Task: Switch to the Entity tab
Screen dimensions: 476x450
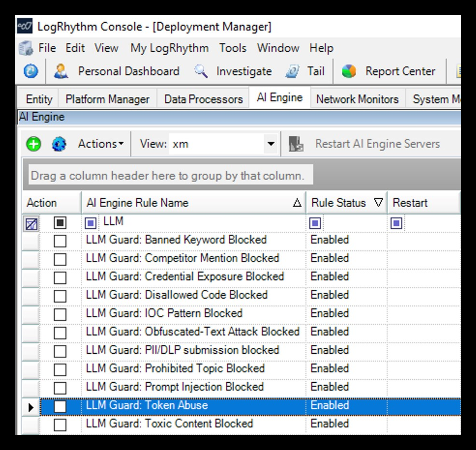Action: [39, 99]
